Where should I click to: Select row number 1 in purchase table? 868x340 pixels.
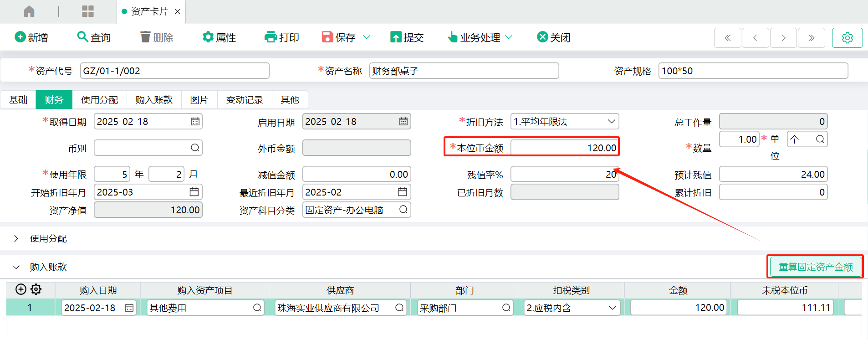point(30,308)
